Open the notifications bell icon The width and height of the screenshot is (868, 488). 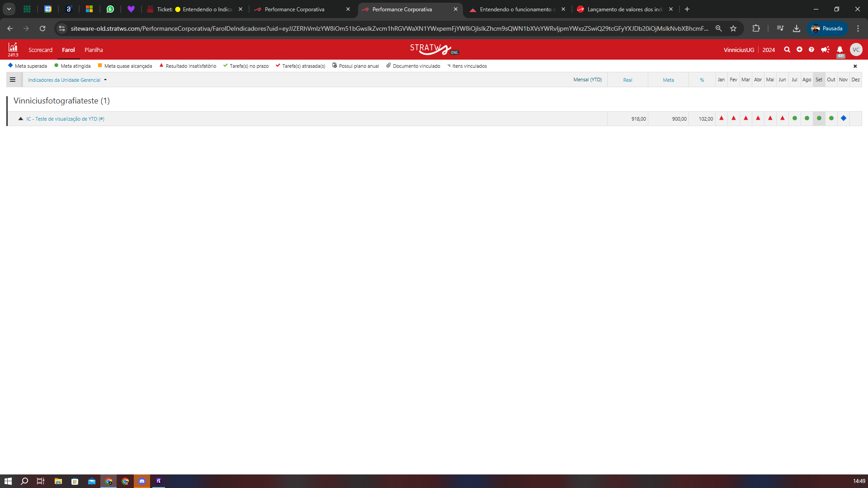(x=840, y=50)
